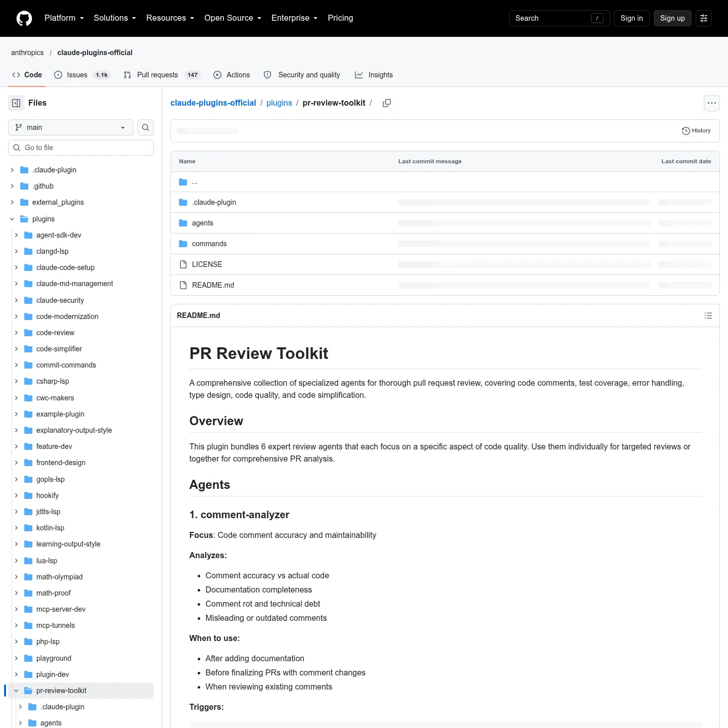The height and width of the screenshot is (728, 728).
Task: Click the commands folder icon in table
Action: tap(183, 244)
